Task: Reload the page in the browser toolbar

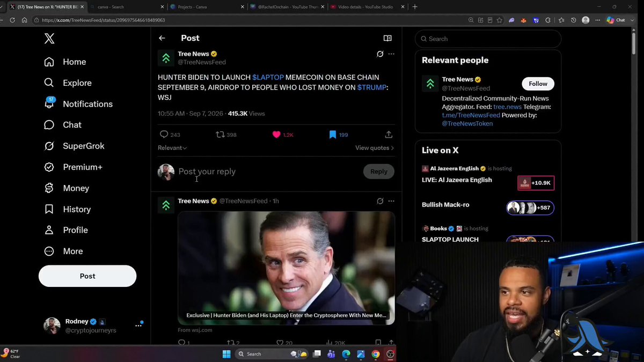Action: pos(12,20)
